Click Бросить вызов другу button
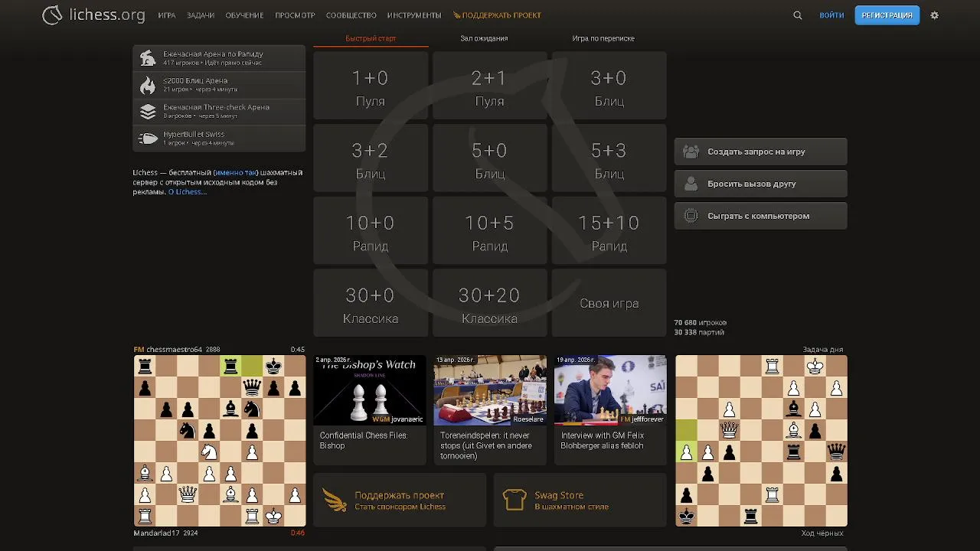 [761, 184]
